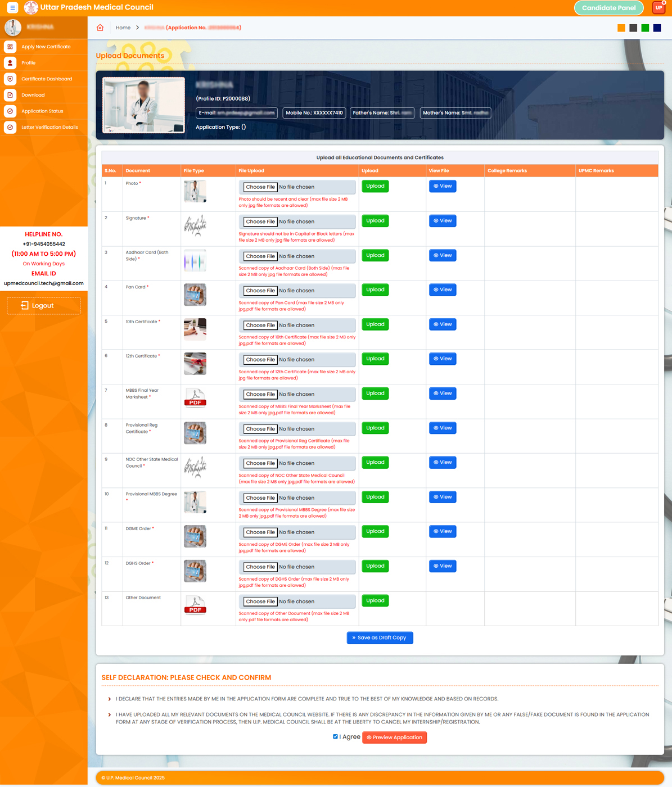Image resolution: width=672 pixels, height=787 pixels.
Task: View the uploaded Pan Card file
Action: (x=443, y=290)
